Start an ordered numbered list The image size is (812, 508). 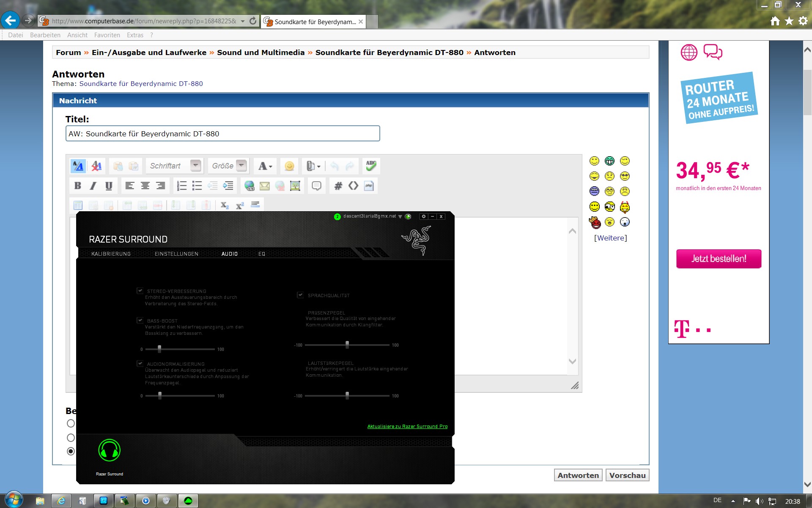coord(182,186)
